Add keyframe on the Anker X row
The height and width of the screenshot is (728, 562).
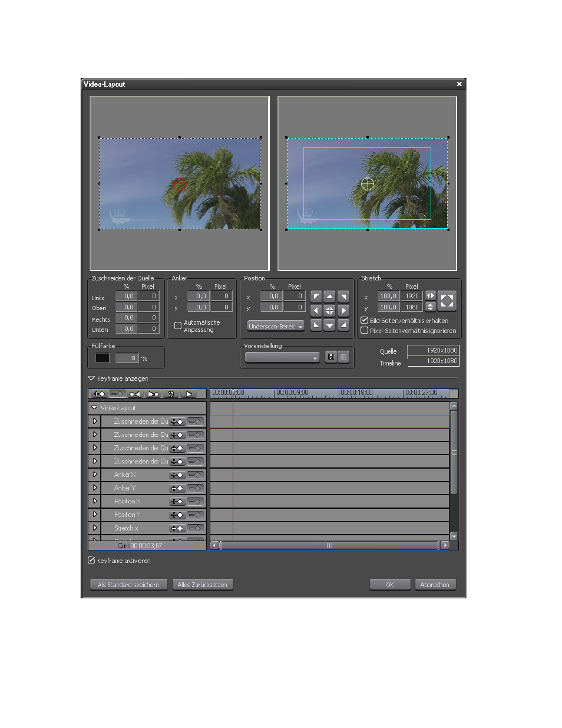click(177, 475)
